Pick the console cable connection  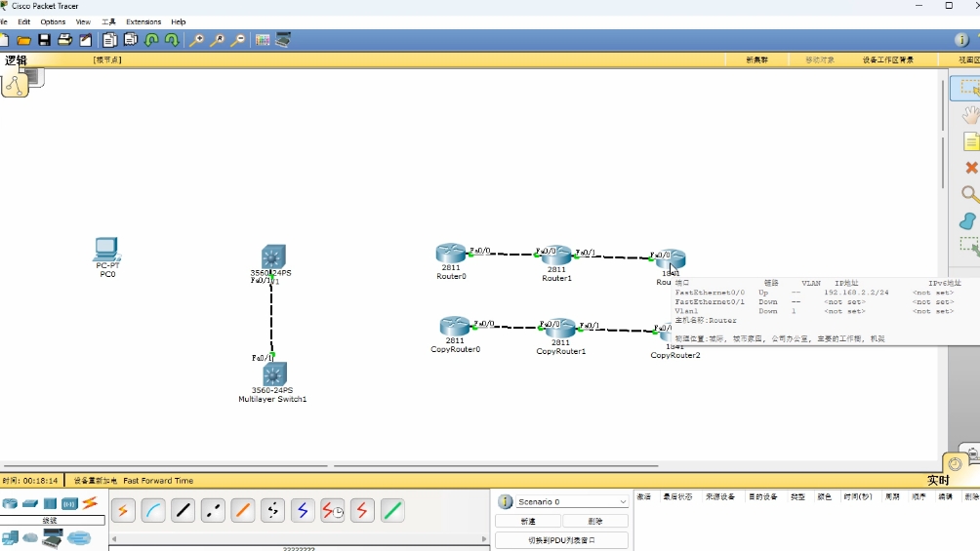click(x=153, y=511)
